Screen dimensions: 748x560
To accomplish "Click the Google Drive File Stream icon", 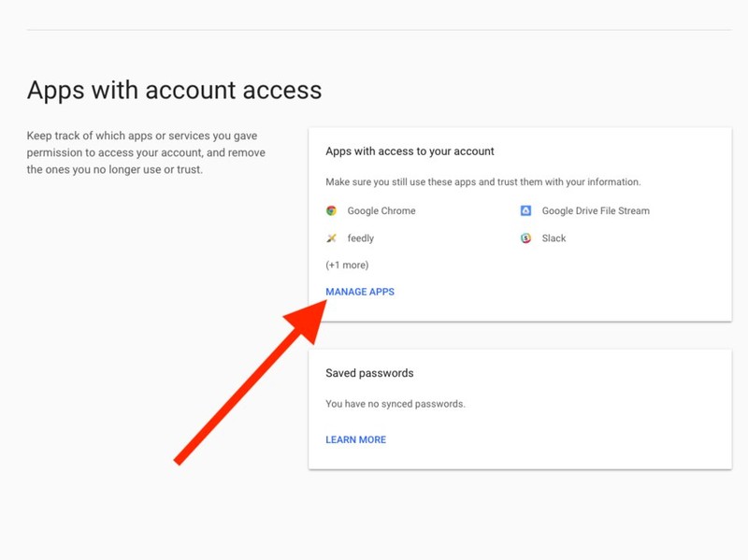I will point(526,211).
